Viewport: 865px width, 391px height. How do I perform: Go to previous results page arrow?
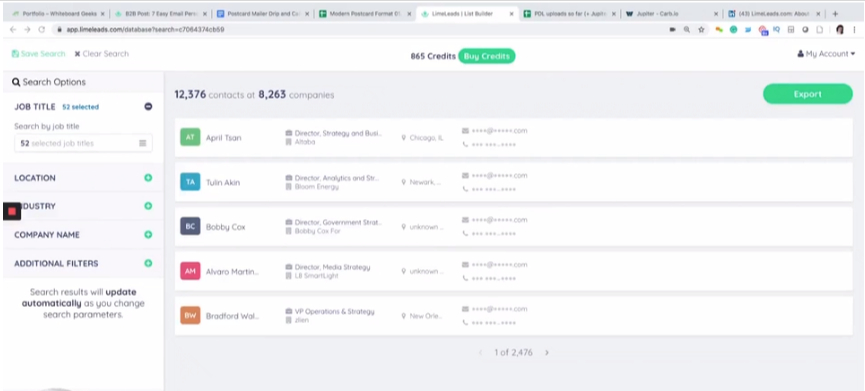[480, 352]
